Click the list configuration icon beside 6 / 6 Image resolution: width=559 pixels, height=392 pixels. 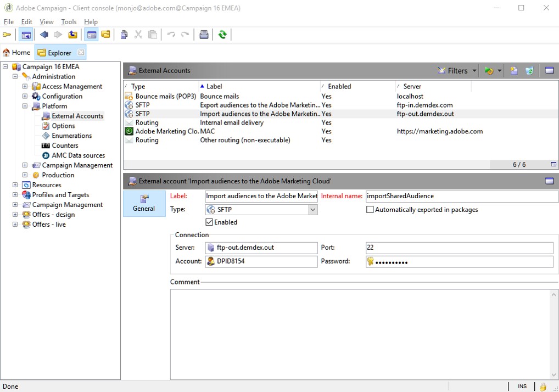[x=554, y=164]
